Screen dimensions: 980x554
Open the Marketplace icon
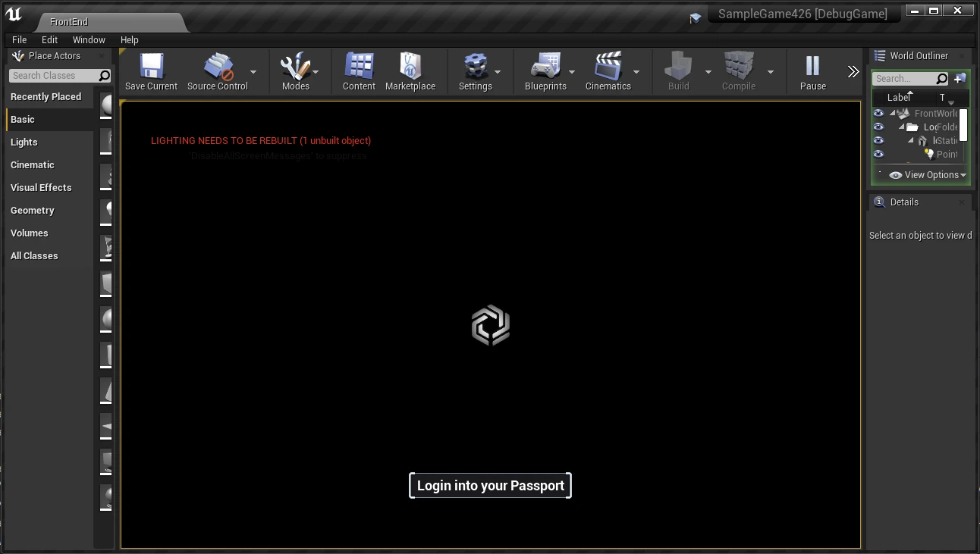point(410,67)
